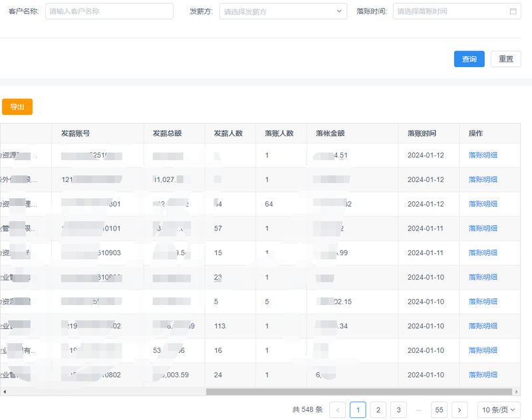This screenshot has height=420, width=532.
Task: Open 落账明细 for the 57 发薪人数 row
Action: click(x=483, y=229)
